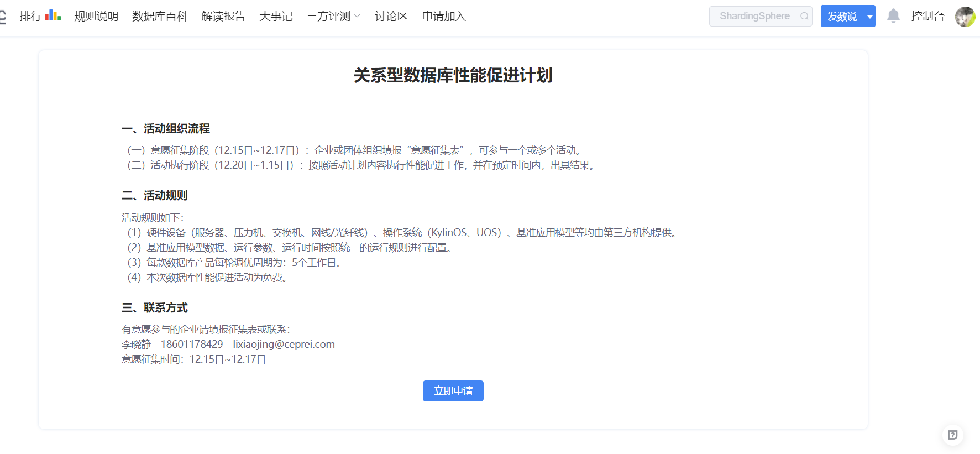Open the 排行 ranking bar-chart icon
The height and width of the screenshot is (454, 980).
tap(53, 15)
